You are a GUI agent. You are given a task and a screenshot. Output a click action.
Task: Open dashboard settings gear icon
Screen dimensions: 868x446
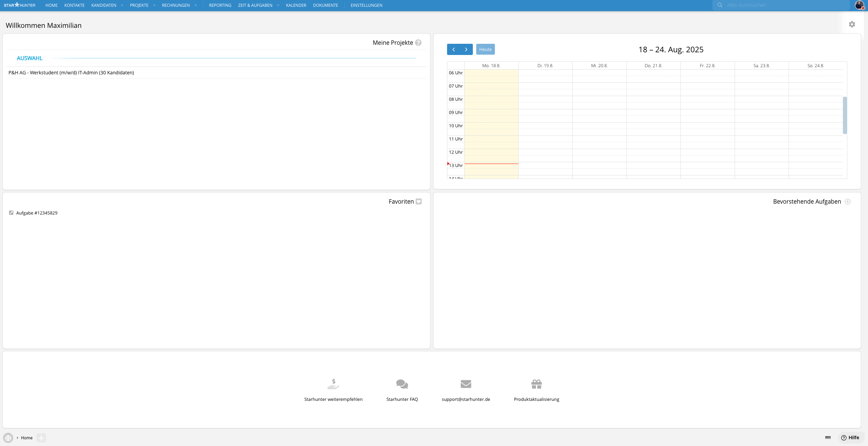[x=852, y=24]
